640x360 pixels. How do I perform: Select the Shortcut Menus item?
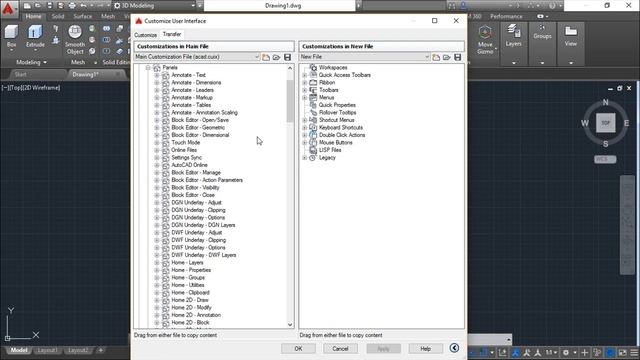pyautogui.click(x=337, y=120)
